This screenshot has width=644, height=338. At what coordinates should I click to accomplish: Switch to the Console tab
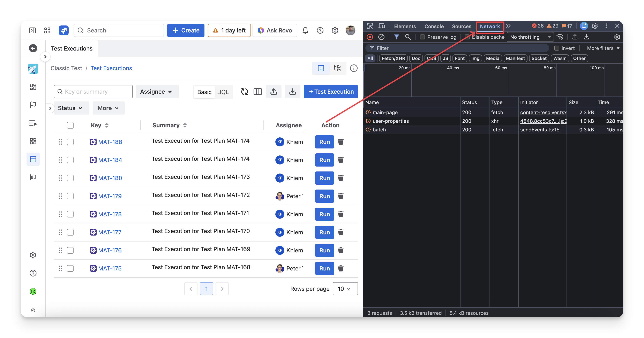tap(434, 26)
